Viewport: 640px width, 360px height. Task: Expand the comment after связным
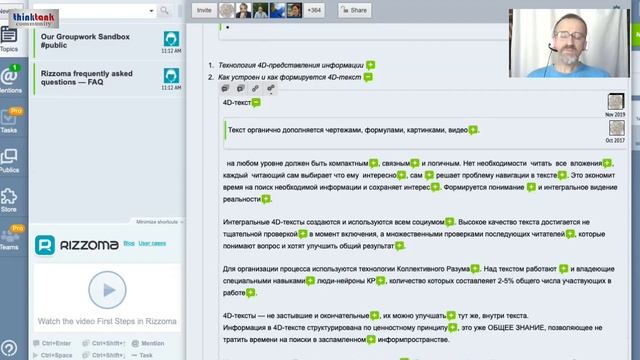pos(415,163)
